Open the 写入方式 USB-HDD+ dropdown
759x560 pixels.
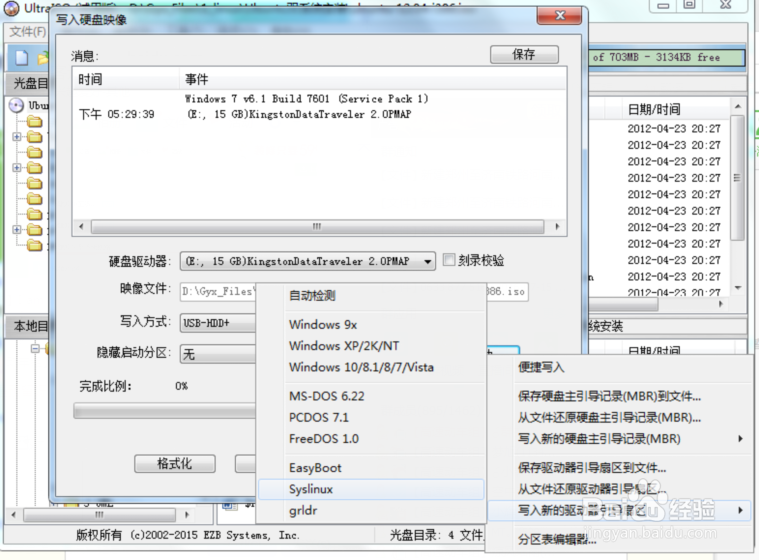point(218,323)
